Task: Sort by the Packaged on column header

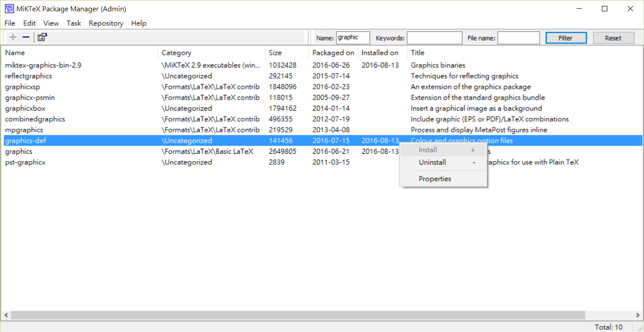Action: point(333,53)
